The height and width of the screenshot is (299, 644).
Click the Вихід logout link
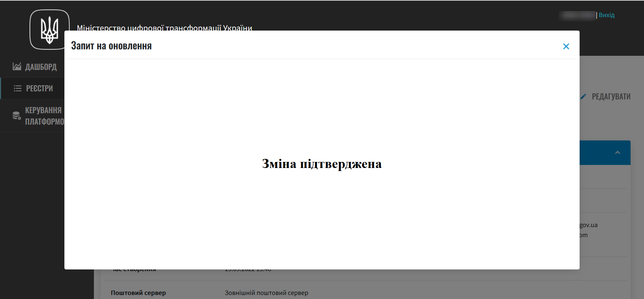click(606, 15)
